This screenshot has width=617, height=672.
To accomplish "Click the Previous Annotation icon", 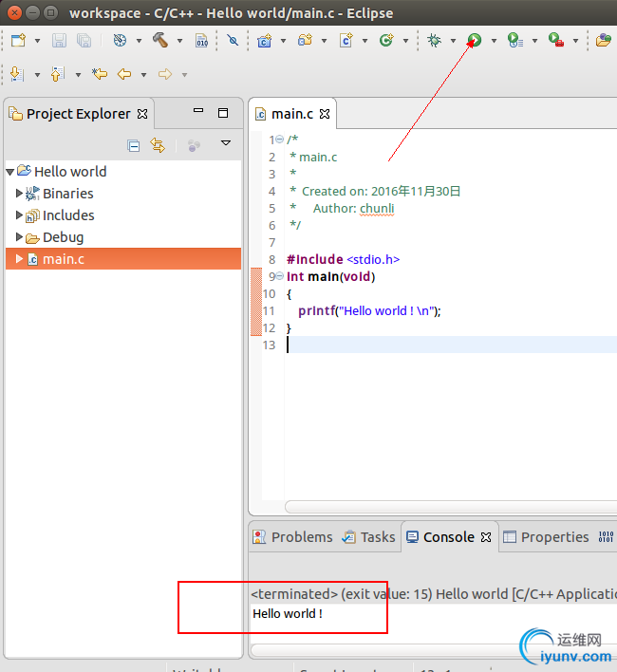I will 57,74.
